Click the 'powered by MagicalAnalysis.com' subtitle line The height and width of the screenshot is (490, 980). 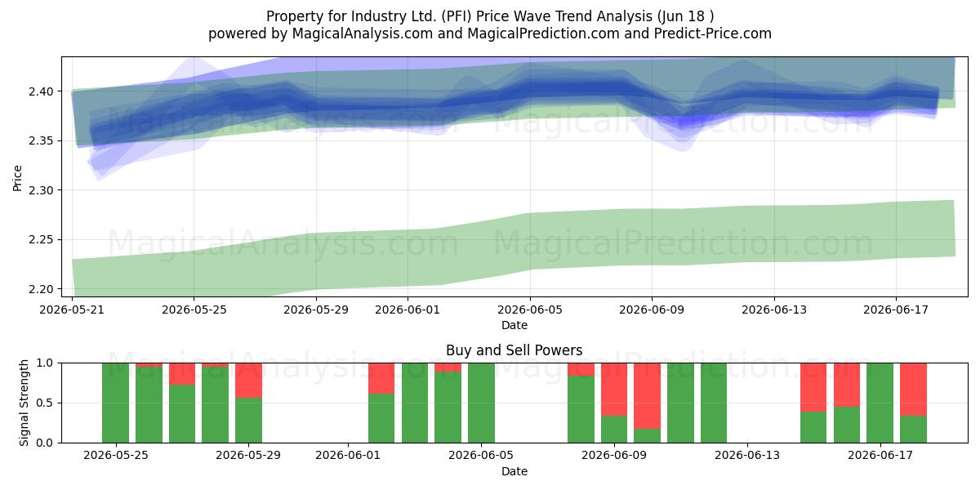tap(490, 33)
